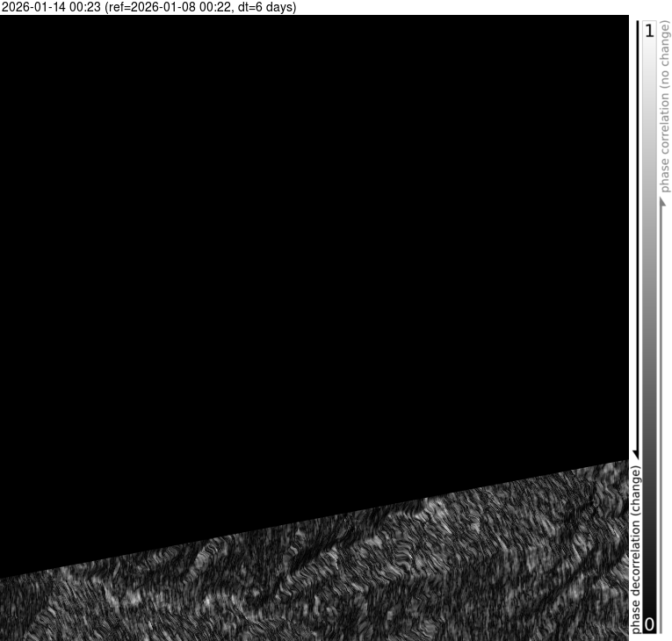Click the top-right corner of the black region
The image size is (672, 641).
click(x=625, y=19)
